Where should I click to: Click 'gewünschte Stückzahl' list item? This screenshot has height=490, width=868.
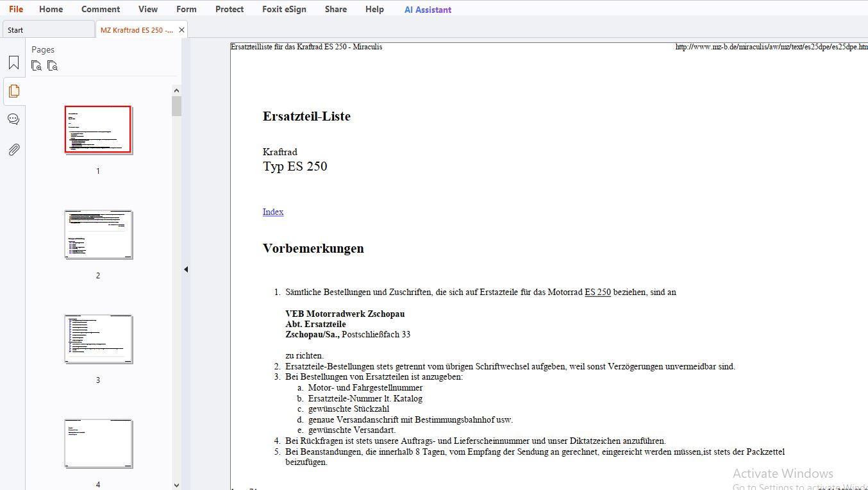pos(349,409)
